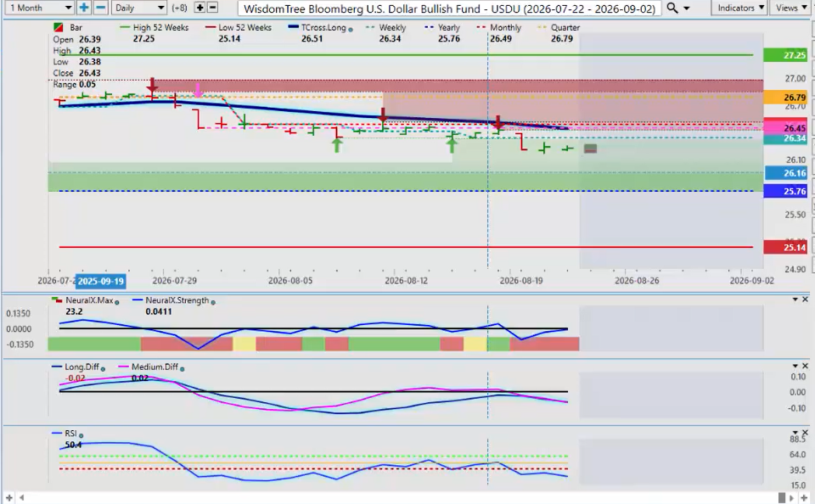Image resolution: width=815 pixels, height=504 pixels.
Task: Click the Low 52 Weeks legend entry
Action: pyautogui.click(x=239, y=27)
